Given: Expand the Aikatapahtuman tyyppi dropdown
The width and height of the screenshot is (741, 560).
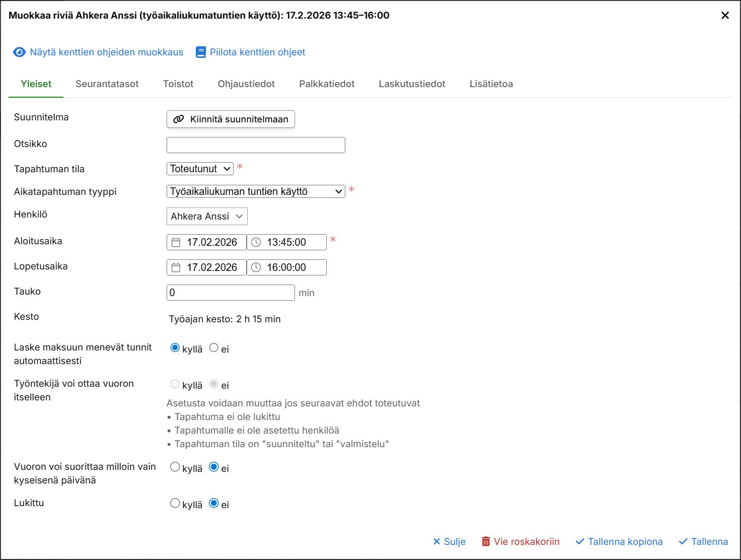Looking at the screenshot, I should click(256, 191).
